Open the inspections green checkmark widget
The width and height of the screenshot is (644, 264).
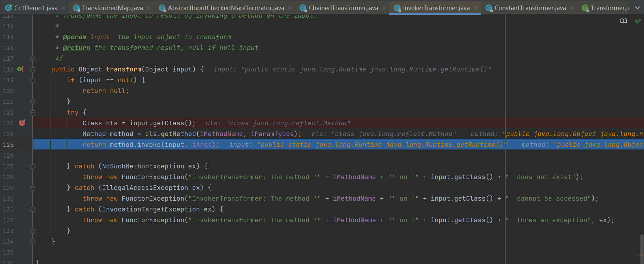[637, 21]
